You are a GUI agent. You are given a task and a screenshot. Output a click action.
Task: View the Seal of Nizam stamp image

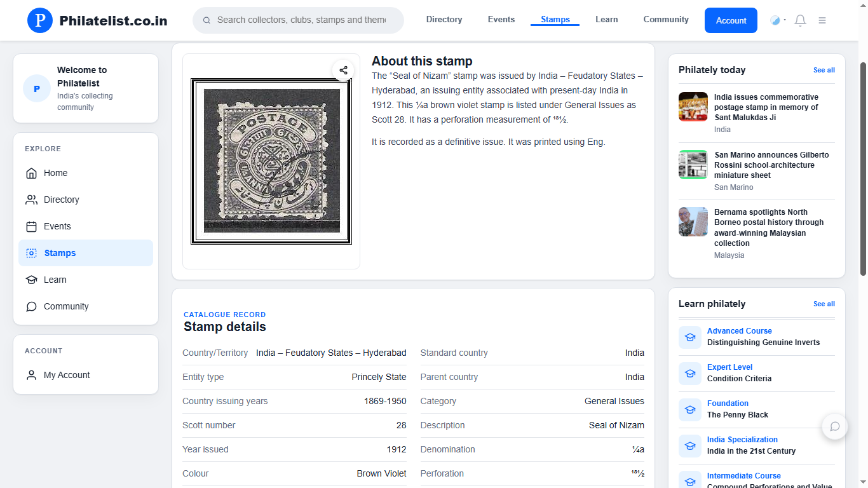pos(271,161)
